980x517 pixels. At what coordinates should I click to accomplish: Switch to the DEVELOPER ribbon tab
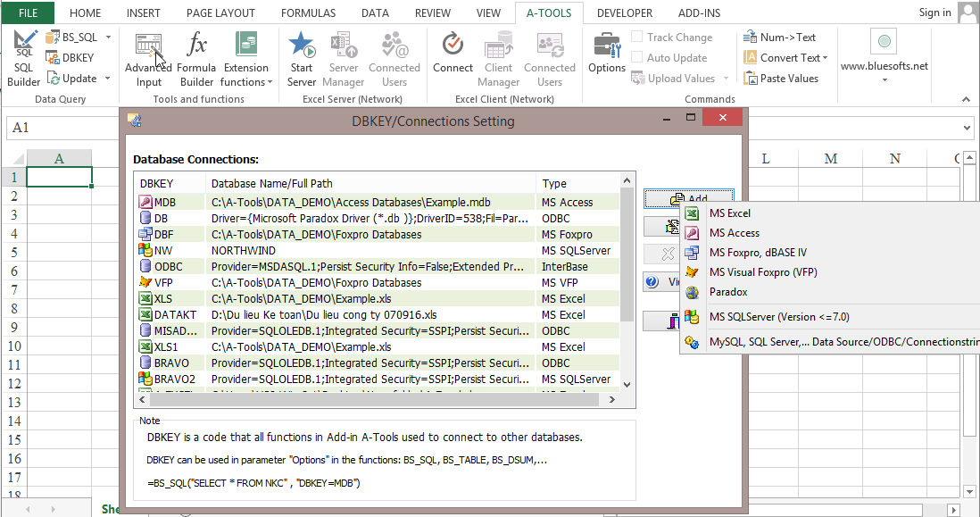point(625,13)
